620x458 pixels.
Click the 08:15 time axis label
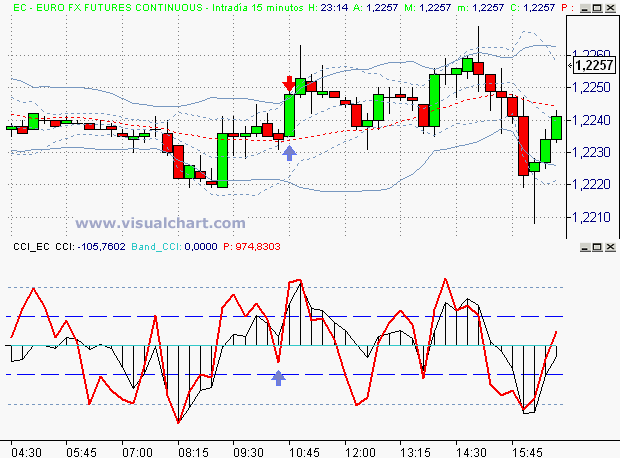[x=193, y=452]
